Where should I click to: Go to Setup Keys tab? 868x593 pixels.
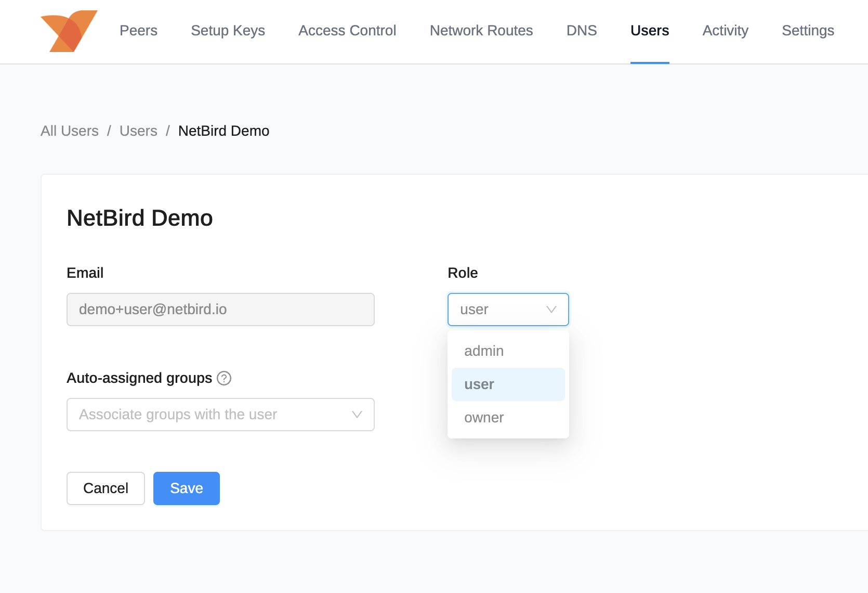pyautogui.click(x=228, y=31)
